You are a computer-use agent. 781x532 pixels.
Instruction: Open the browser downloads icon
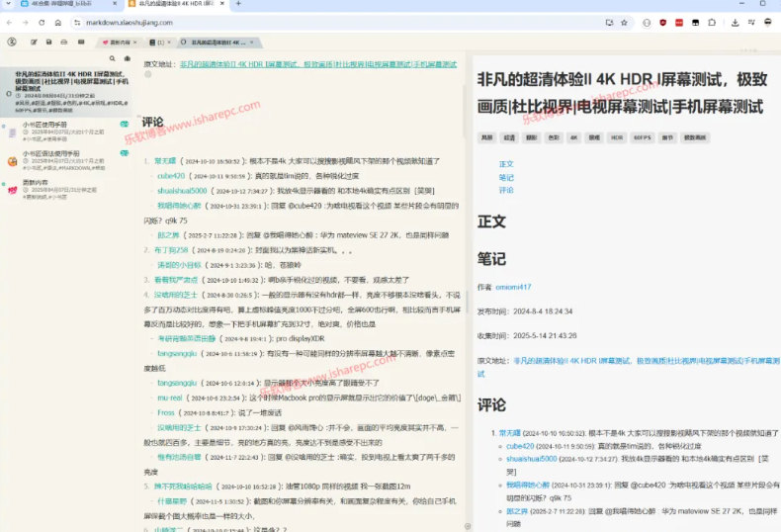point(736,23)
